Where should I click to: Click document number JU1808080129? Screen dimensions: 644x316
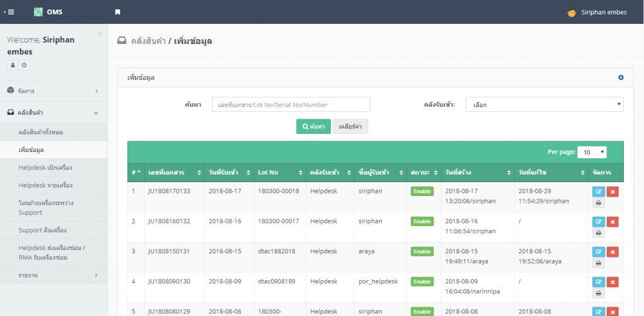tap(169, 312)
